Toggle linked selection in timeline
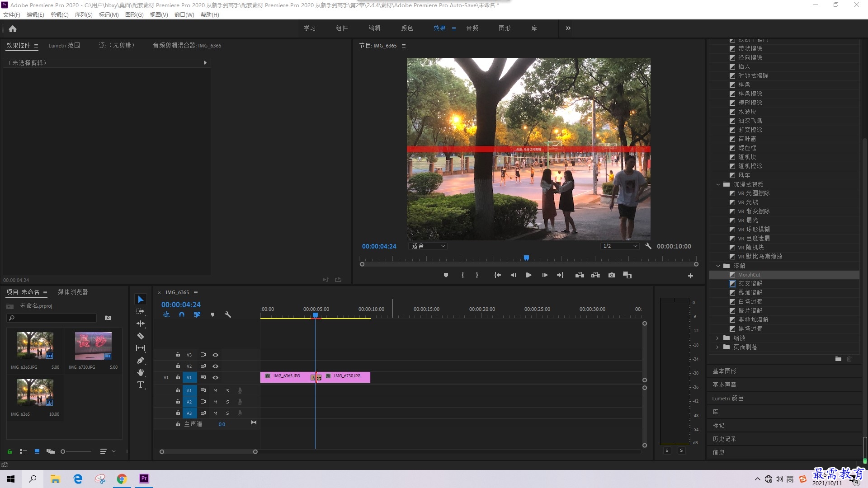The width and height of the screenshot is (868, 488). pyautogui.click(x=197, y=314)
